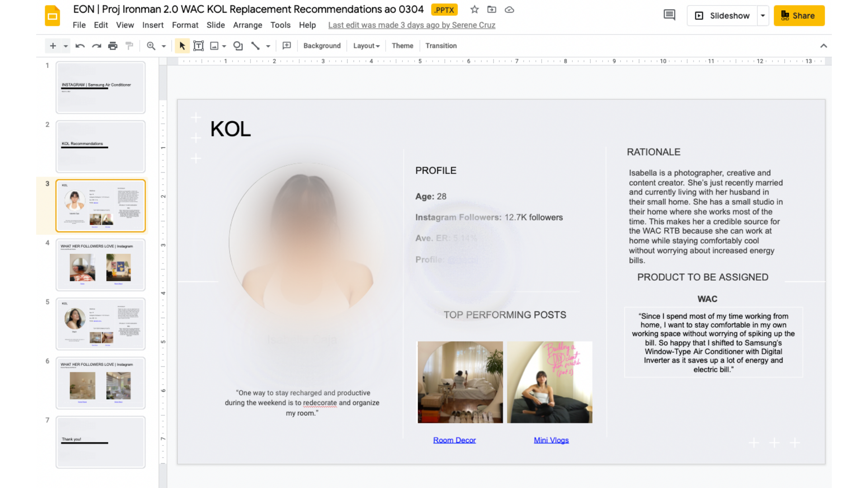Click the shape tool icon
This screenshot has height=488, width=868.
coord(238,46)
